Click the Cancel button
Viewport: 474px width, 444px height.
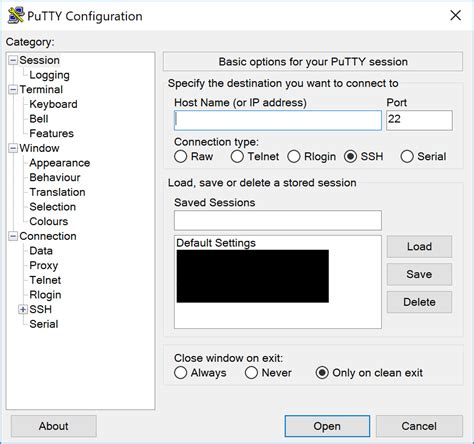click(419, 426)
